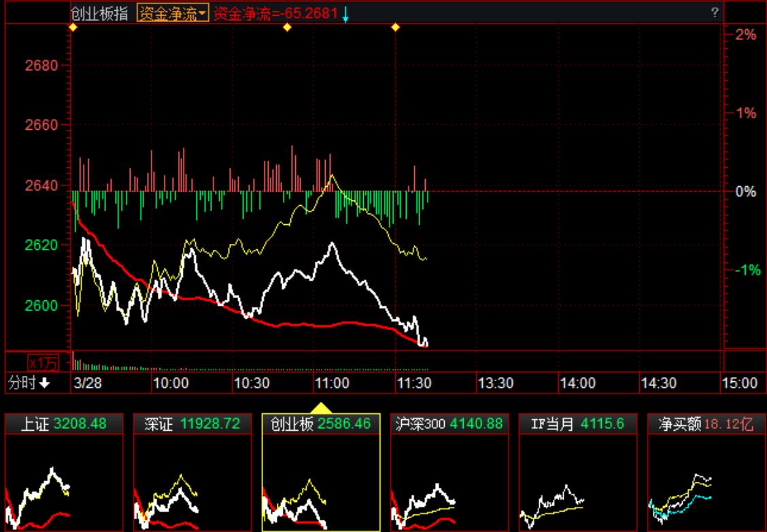This screenshot has width=767, height=532.
Task: Click the middle yellow diamond info marker
Action: [287, 27]
